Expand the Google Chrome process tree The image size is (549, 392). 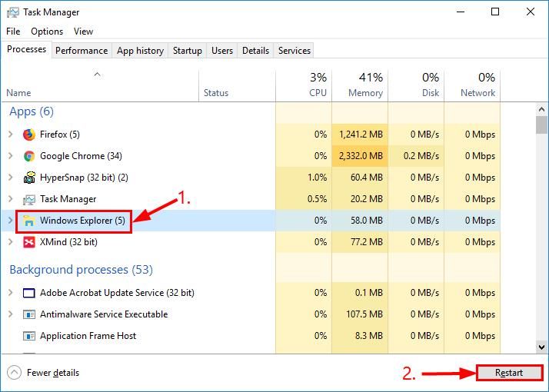(x=10, y=156)
